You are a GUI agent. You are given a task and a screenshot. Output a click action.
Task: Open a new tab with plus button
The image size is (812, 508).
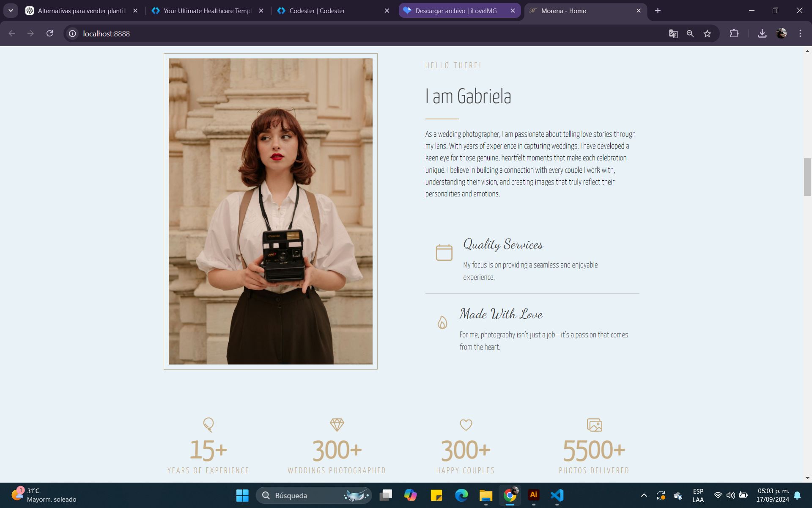[x=658, y=11]
